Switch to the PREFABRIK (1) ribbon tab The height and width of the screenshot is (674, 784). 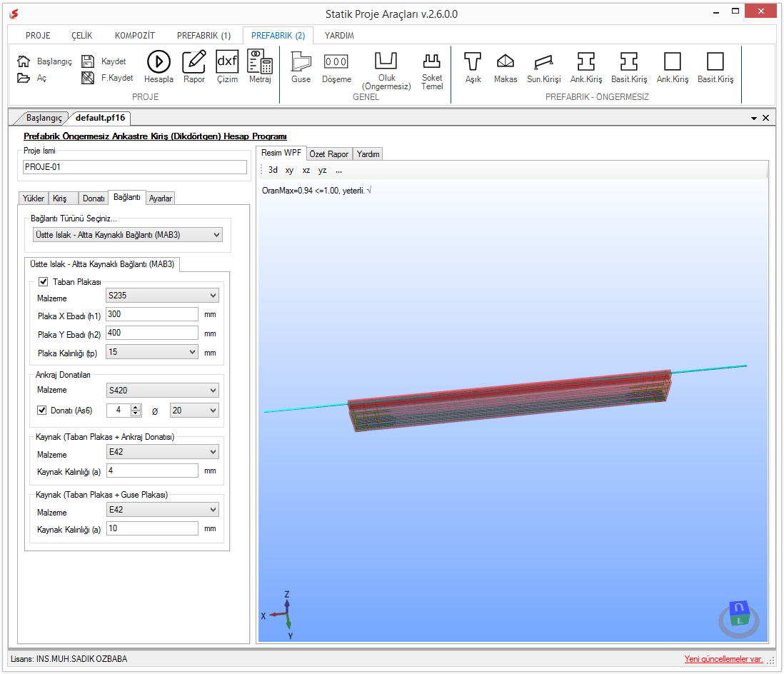point(204,36)
